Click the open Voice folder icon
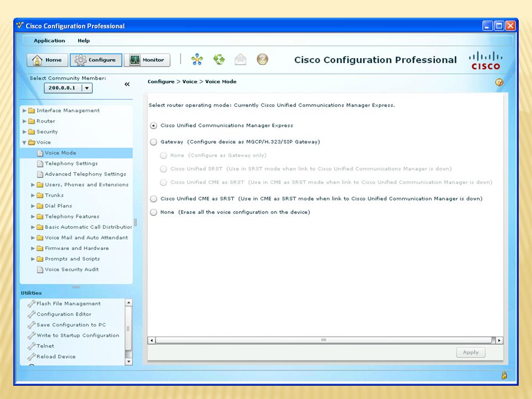The image size is (532, 399). pos(32,142)
